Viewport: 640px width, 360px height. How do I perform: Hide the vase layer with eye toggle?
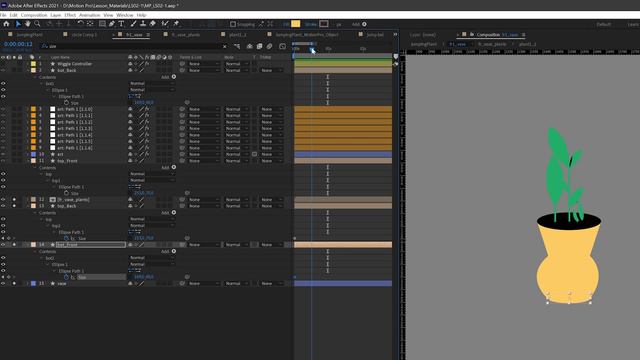(x=3, y=283)
